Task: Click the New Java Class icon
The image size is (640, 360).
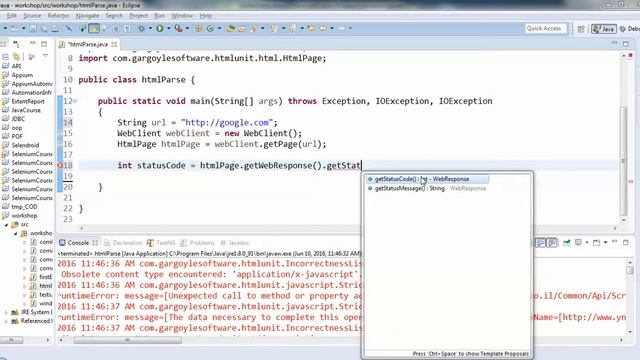Action: coord(210,28)
